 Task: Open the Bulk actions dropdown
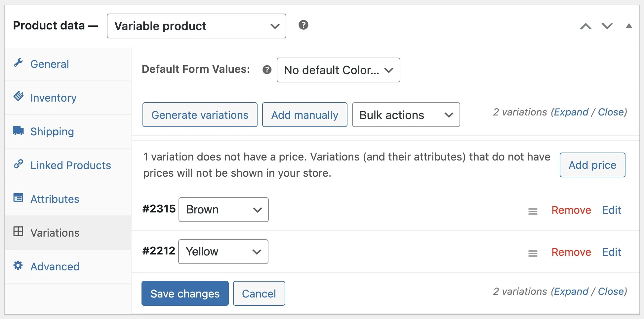click(406, 115)
